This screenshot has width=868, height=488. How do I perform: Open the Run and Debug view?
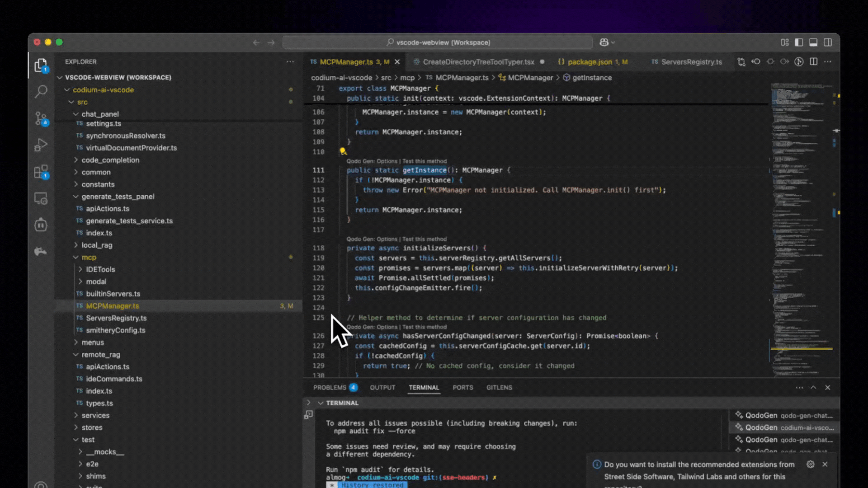pyautogui.click(x=41, y=145)
